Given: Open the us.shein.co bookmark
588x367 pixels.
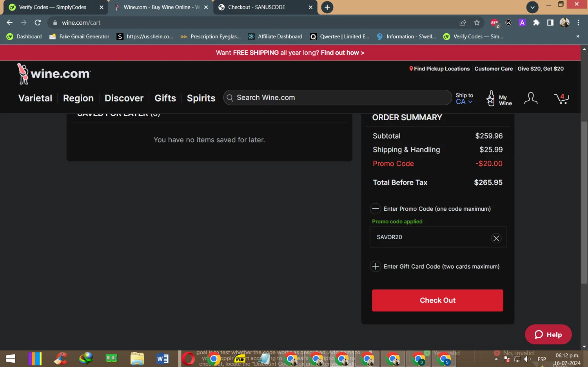Looking at the screenshot, I should 145,36.
